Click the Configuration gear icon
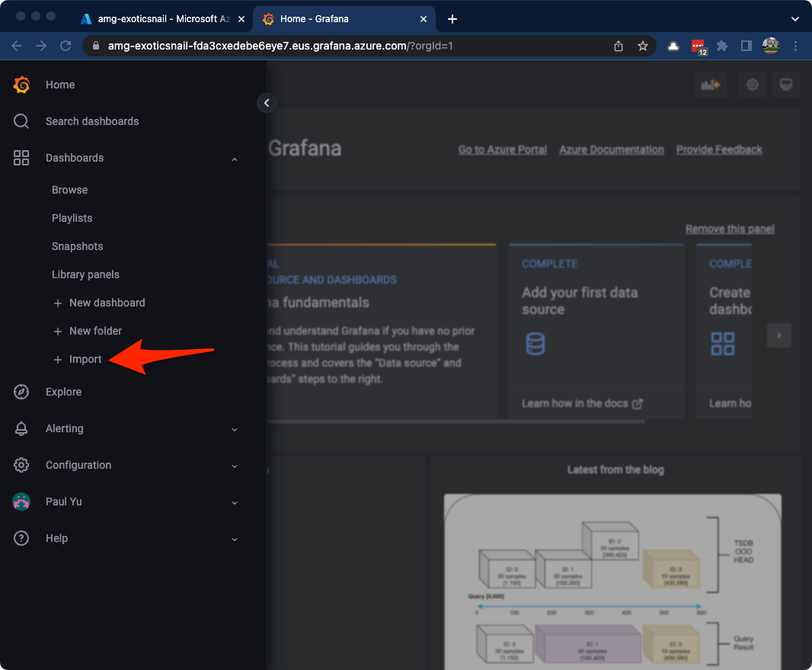This screenshot has height=670, width=812. pyautogui.click(x=21, y=465)
